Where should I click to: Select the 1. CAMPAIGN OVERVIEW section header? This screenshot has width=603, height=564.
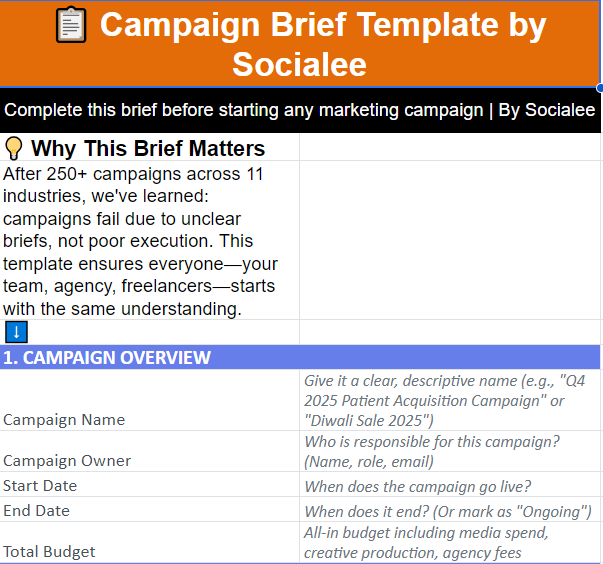300,357
